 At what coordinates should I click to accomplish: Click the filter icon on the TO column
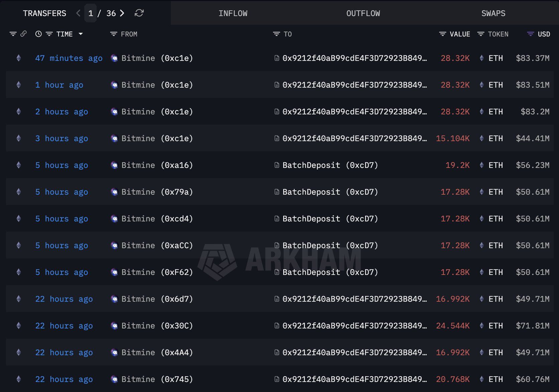coord(276,34)
